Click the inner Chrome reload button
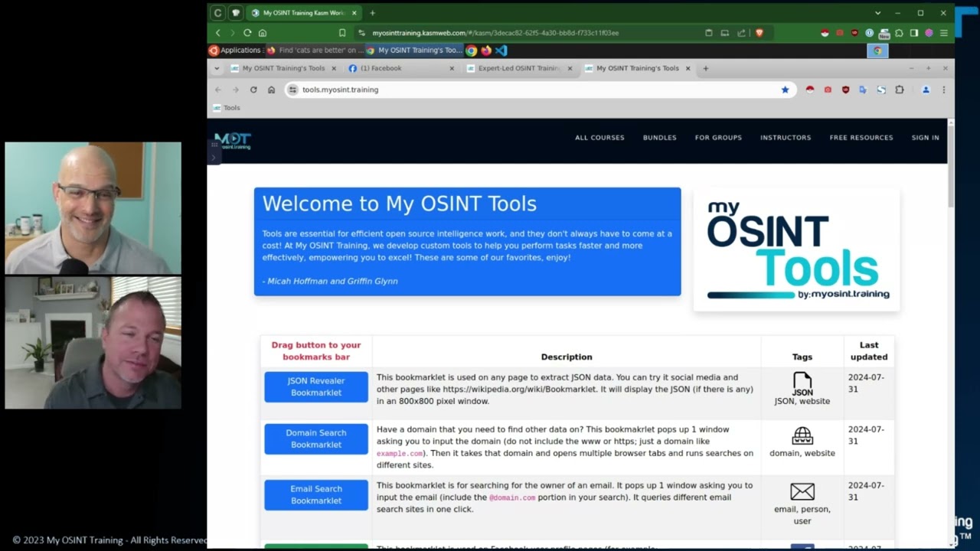 pos(253,90)
